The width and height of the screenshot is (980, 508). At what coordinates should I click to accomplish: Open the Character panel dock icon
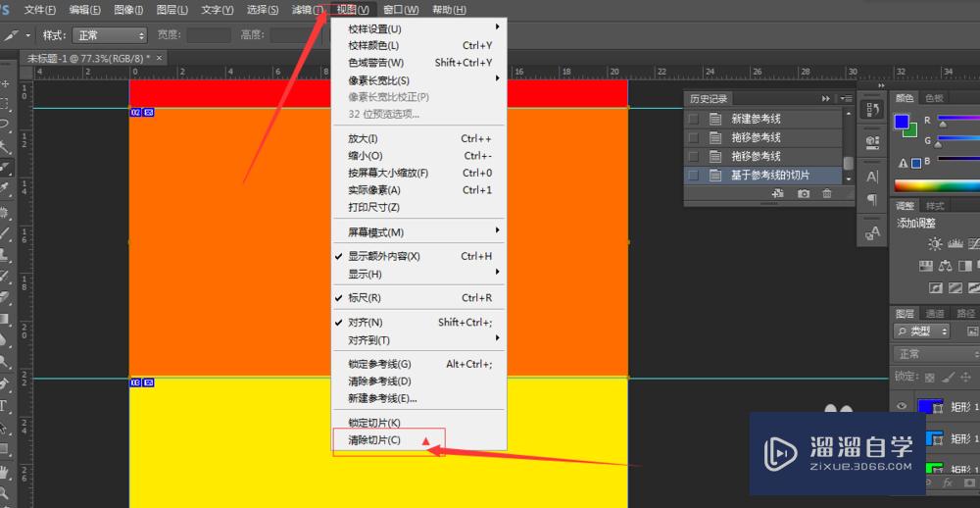click(872, 178)
